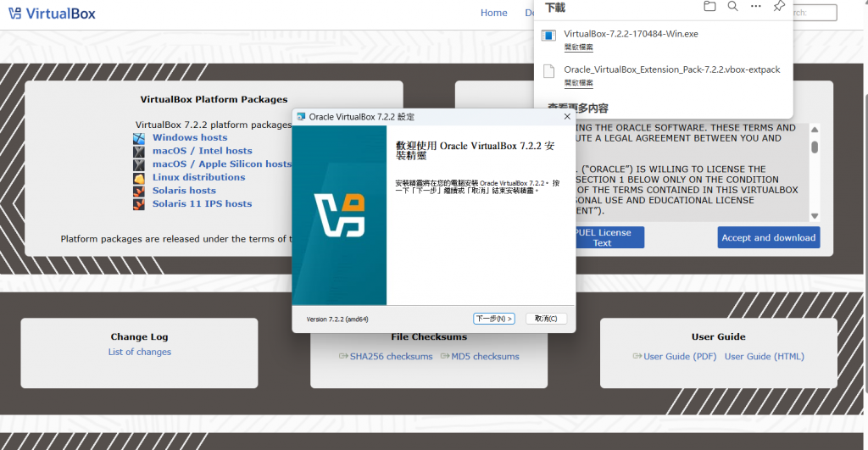This screenshot has width=868, height=450.
Task: Click Solaris 11 IPS hosts icon
Action: coord(139,205)
